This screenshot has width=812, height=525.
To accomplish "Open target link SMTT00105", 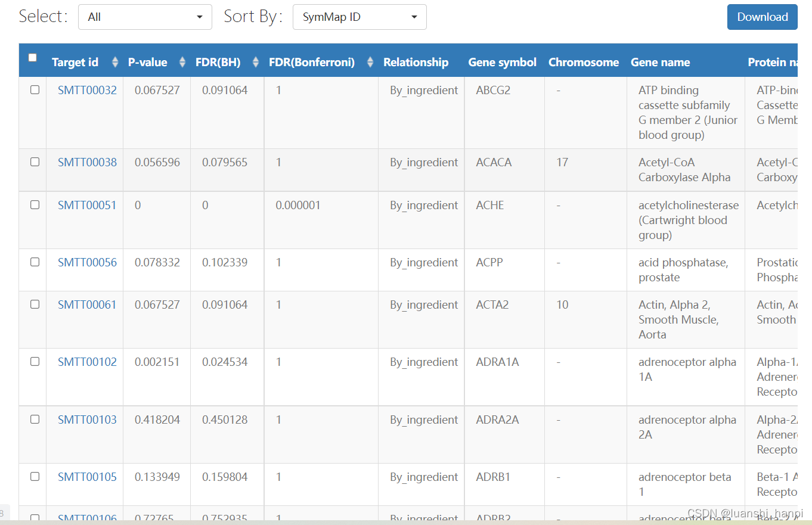I will coord(87,477).
